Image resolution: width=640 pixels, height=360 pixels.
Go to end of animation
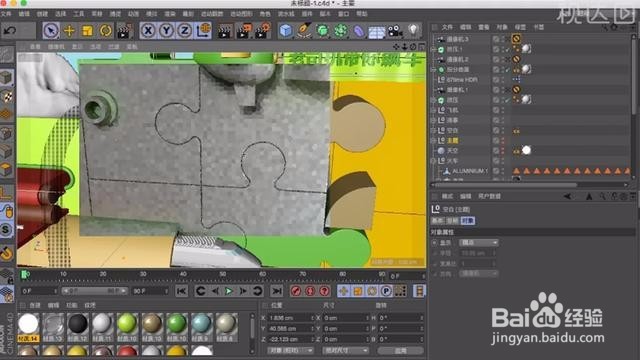pyautogui.click(x=276, y=291)
